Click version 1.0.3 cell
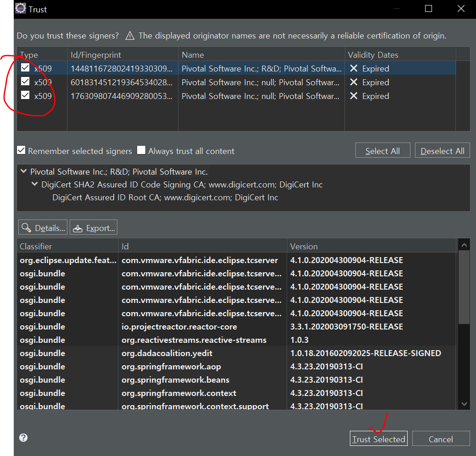This screenshot has height=456, width=476. click(x=299, y=340)
